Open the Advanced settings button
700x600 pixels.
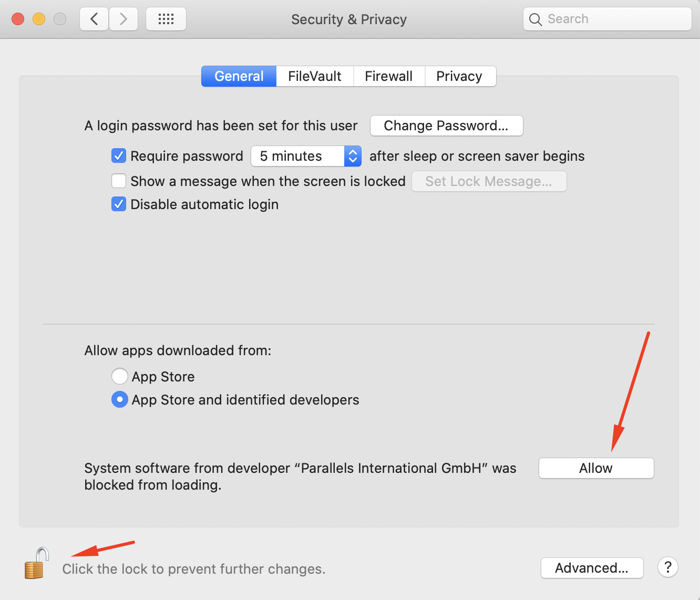[592, 568]
